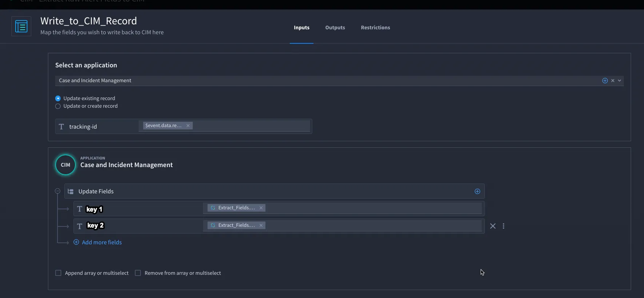Click the text type icon for key 1

[x=80, y=209]
